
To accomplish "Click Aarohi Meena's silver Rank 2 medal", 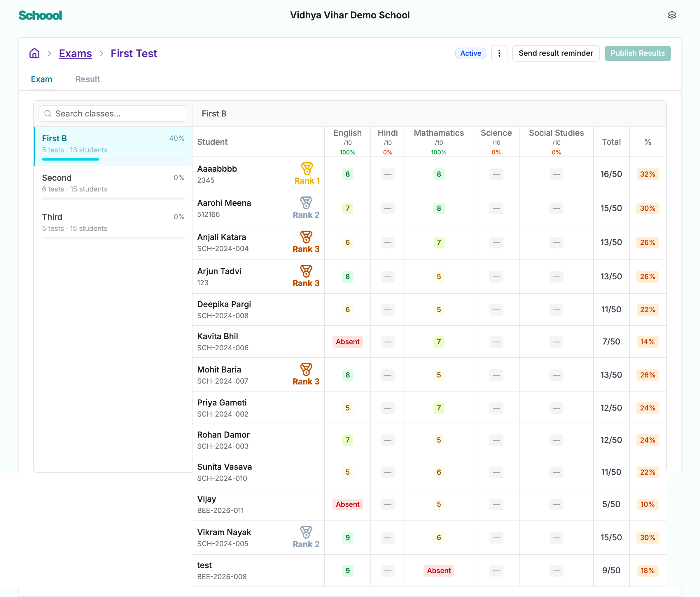I will [x=306, y=203].
